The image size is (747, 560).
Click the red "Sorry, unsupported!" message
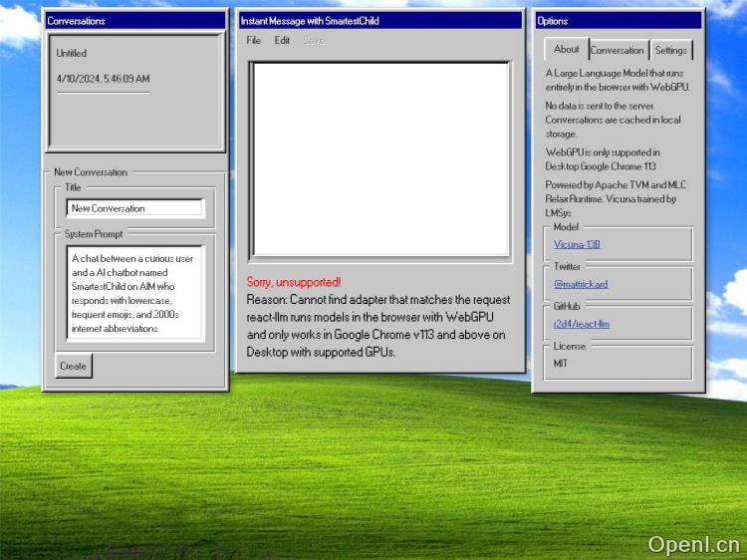coord(294,282)
